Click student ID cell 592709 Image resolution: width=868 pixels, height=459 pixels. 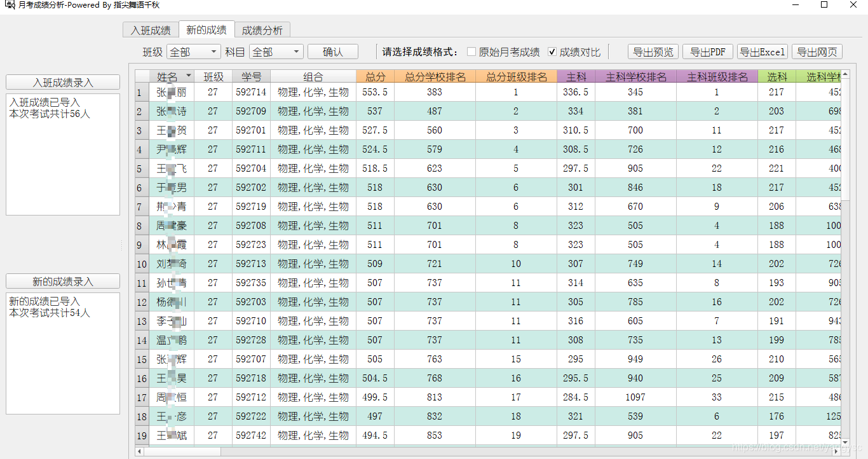click(252, 111)
